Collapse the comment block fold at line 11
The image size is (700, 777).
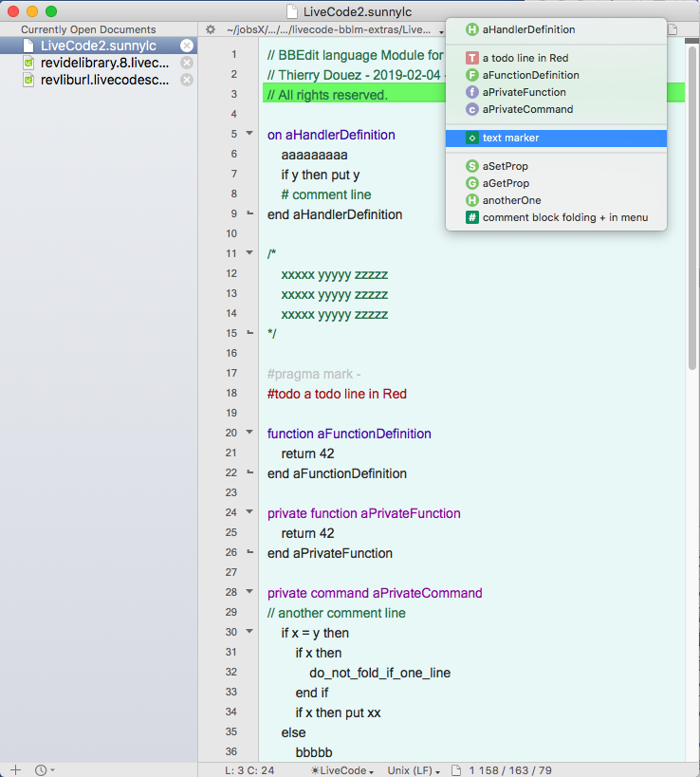249,254
